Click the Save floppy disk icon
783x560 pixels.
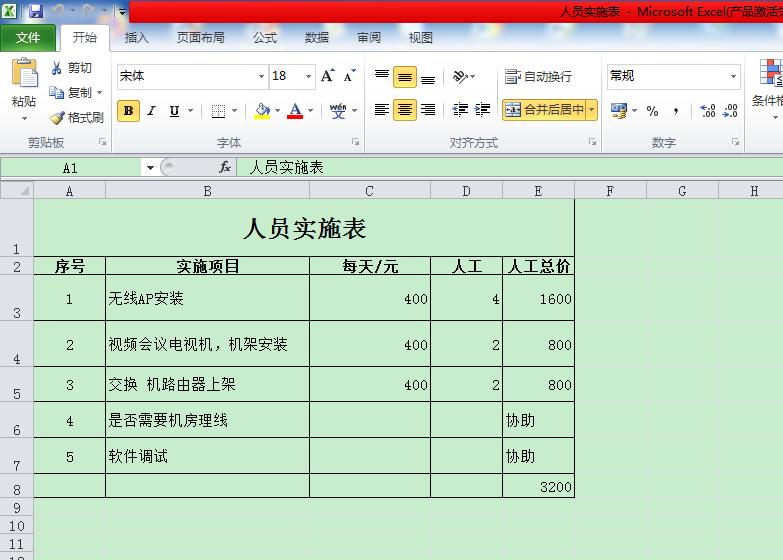click(x=35, y=10)
